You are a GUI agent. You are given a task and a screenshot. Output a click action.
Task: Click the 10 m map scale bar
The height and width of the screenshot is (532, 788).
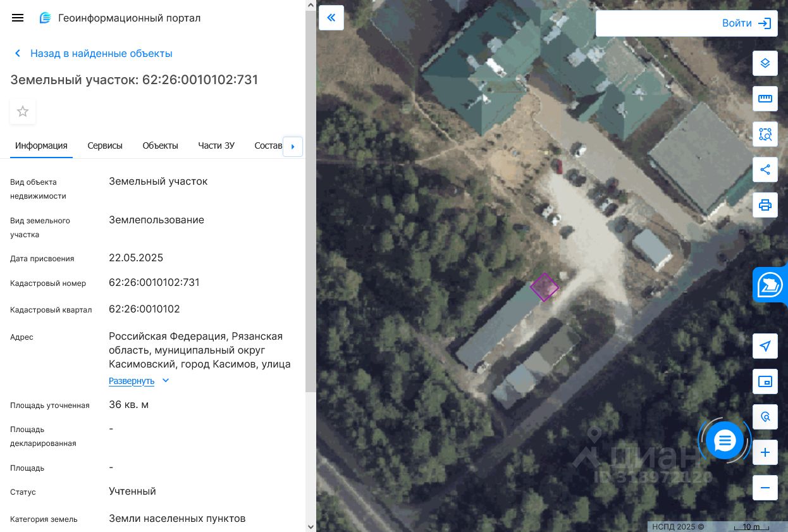click(751, 527)
